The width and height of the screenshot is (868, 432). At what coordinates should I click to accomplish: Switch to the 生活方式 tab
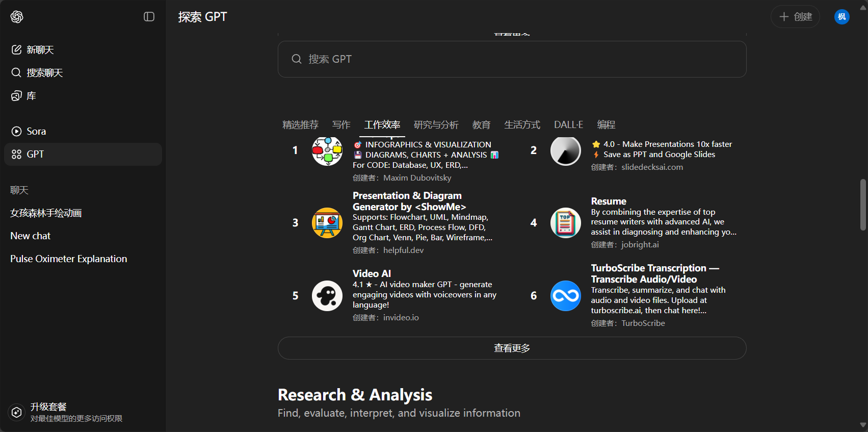(x=522, y=125)
